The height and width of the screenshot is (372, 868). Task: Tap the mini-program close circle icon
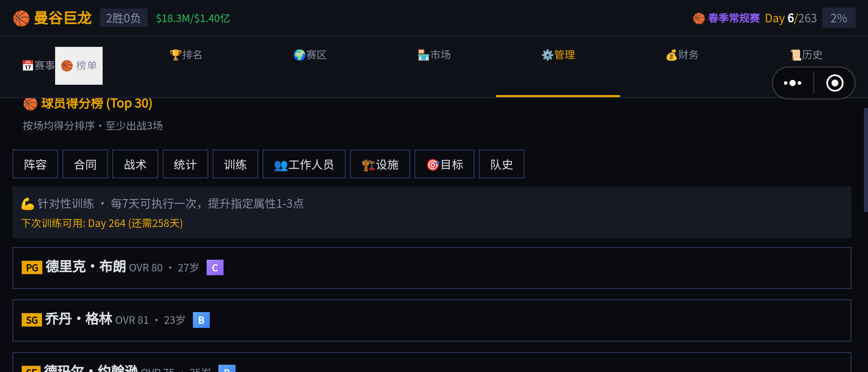click(835, 83)
